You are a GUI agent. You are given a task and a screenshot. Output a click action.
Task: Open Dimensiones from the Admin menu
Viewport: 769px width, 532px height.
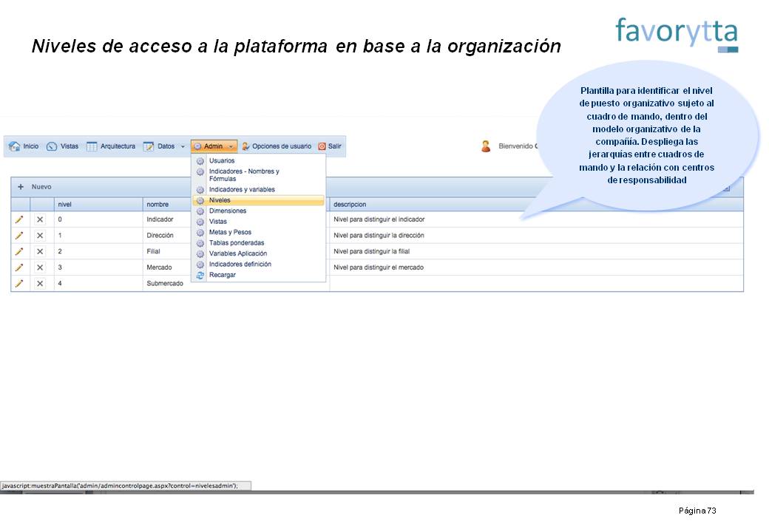(259, 211)
